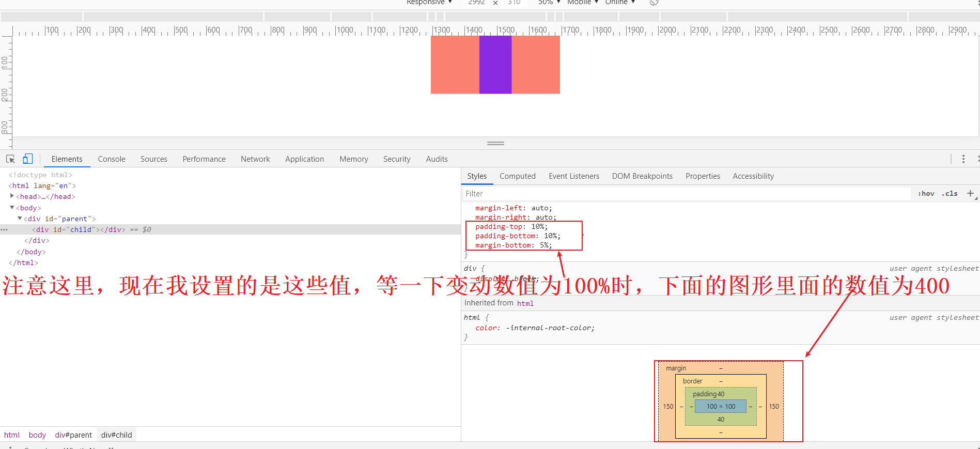The height and width of the screenshot is (449, 980).
Task: Click the body breadcrumb
Action: click(x=37, y=435)
